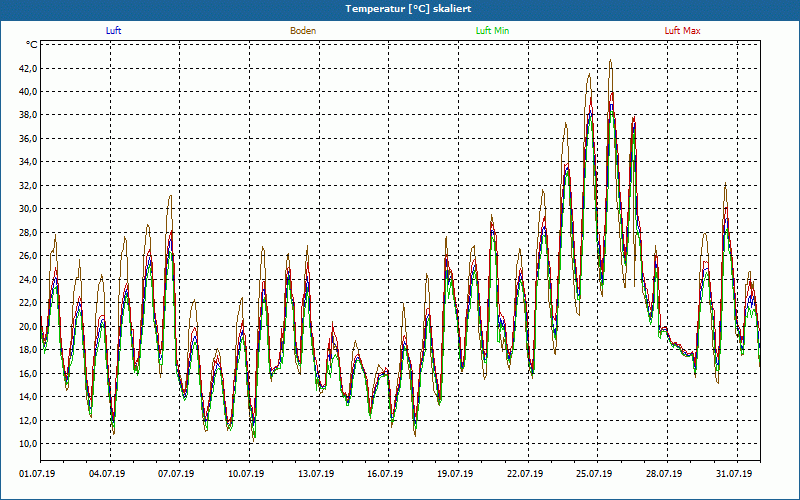Screen dimensions: 800x500
Task: Click the 24,0 y-axis value
Action: 28,280
